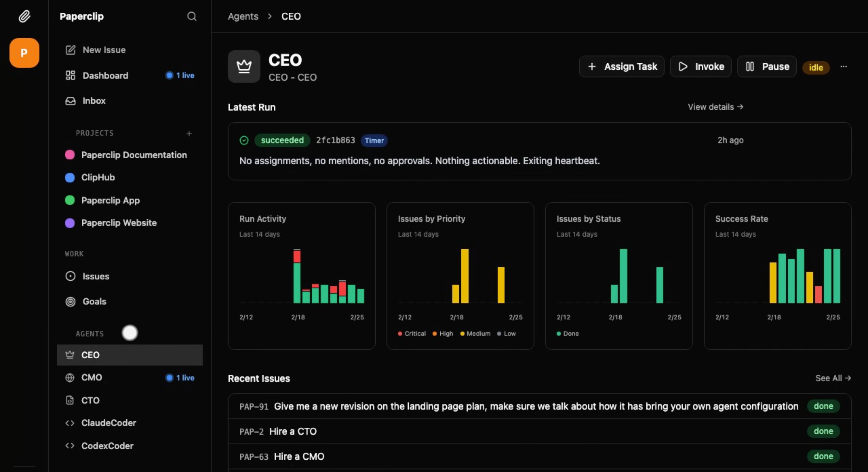The image size is (868, 472).
Task: Open the Goals target icon
Action: (x=71, y=301)
